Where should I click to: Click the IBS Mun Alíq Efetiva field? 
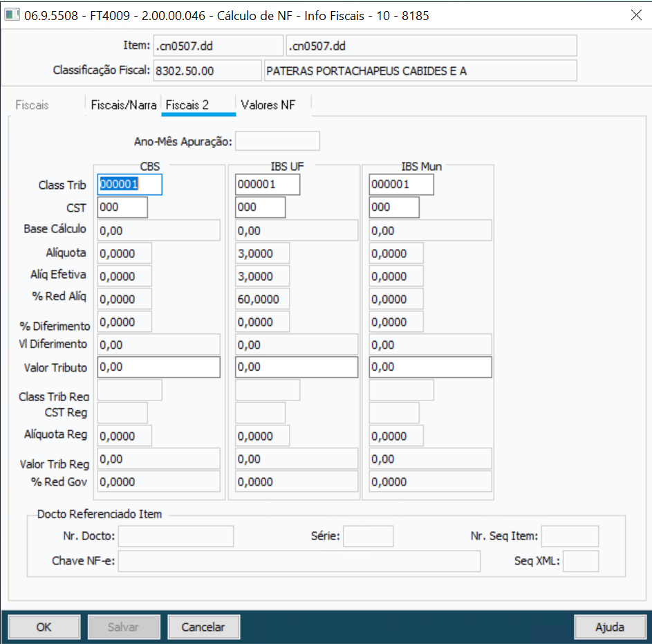click(396, 276)
